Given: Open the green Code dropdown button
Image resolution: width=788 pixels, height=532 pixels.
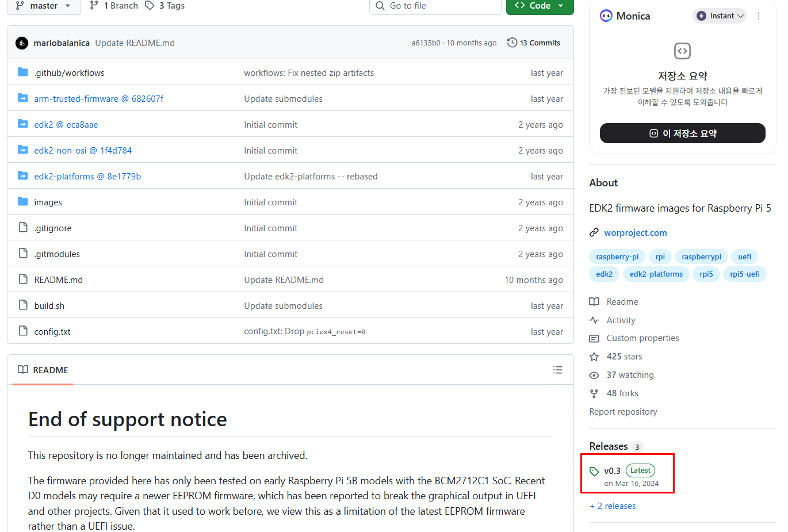Looking at the screenshot, I should pos(540,6).
